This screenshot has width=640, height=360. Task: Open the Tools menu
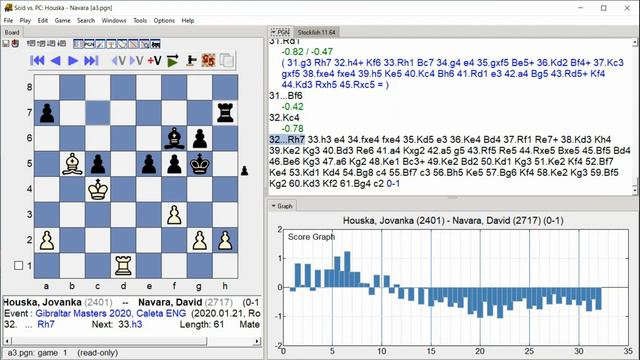click(x=140, y=20)
